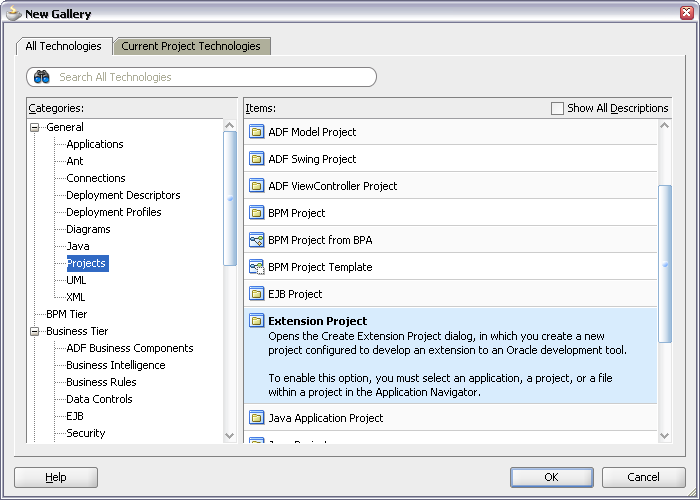The width and height of the screenshot is (700, 500).
Task: Click the BPM Project from BPA icon
Action: coord(256,240)
